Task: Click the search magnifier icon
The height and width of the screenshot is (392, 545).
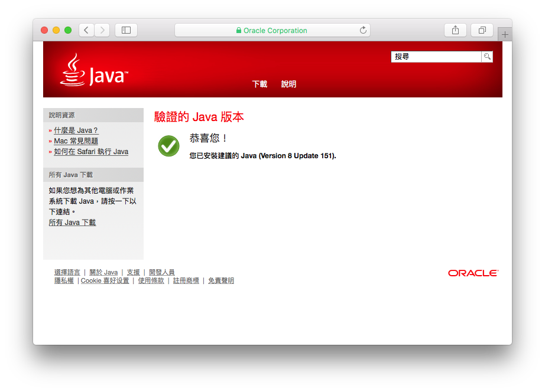Action: pyautogui.click(x=487, y=57)
